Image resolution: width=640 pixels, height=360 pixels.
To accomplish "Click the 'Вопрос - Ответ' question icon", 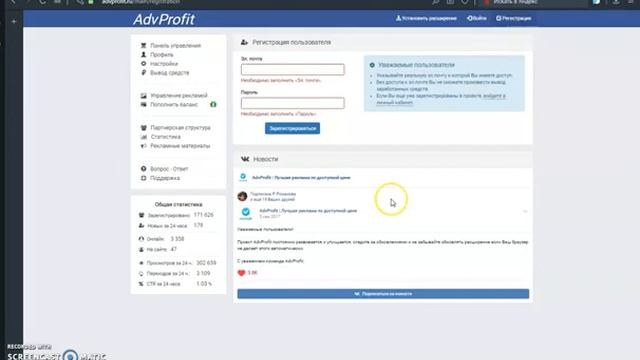I will click(x=143, y=169).
